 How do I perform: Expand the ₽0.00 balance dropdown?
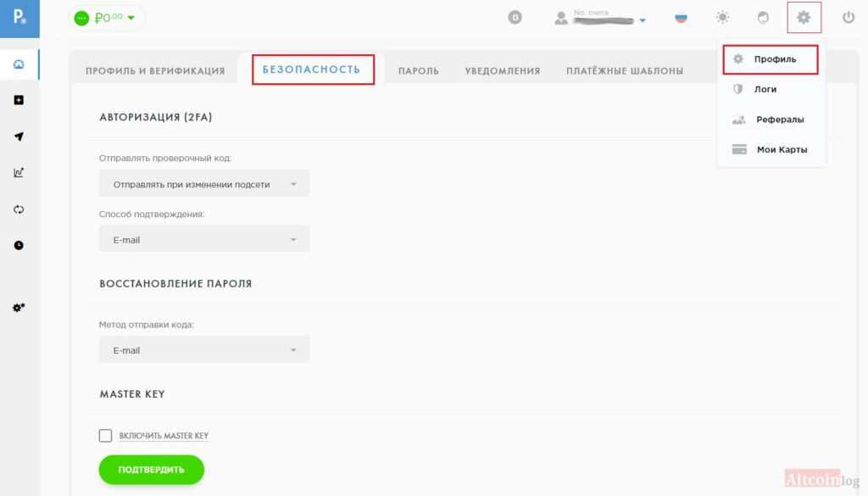107,18
